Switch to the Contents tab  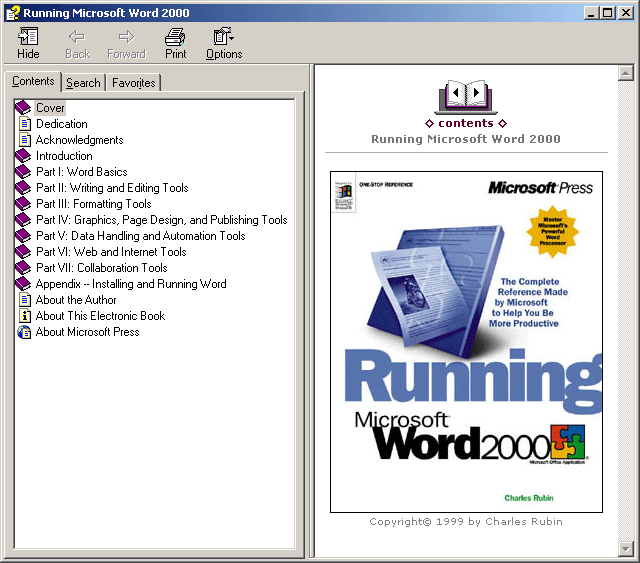click(33, 81)
